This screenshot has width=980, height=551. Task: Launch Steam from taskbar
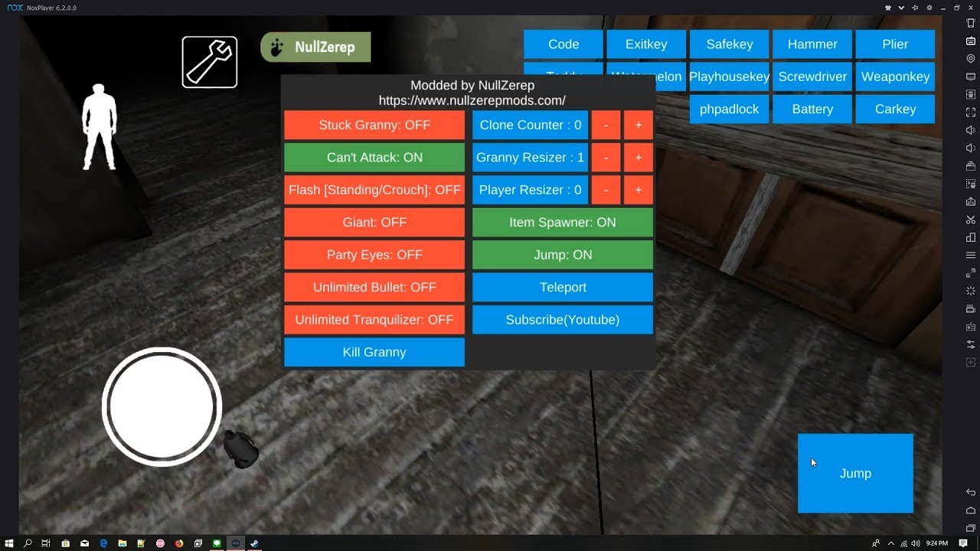[254, 543]
